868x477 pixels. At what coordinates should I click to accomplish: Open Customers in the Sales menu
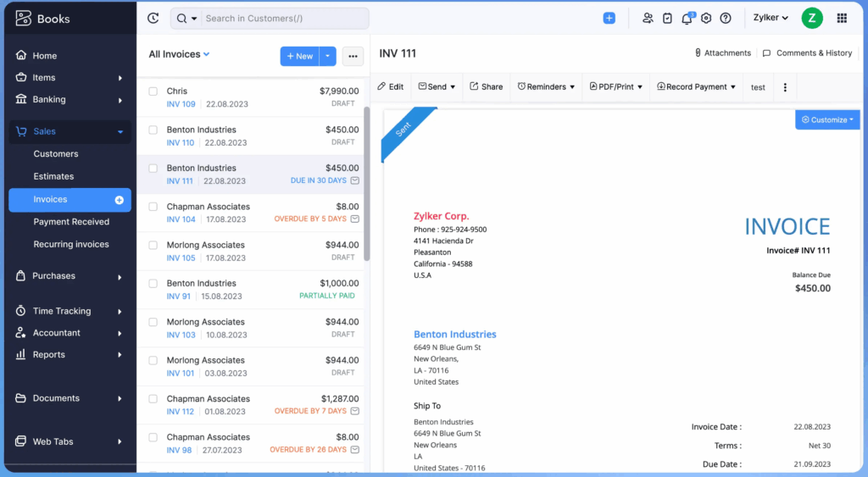pyautogui.click(x=56, y=154)
